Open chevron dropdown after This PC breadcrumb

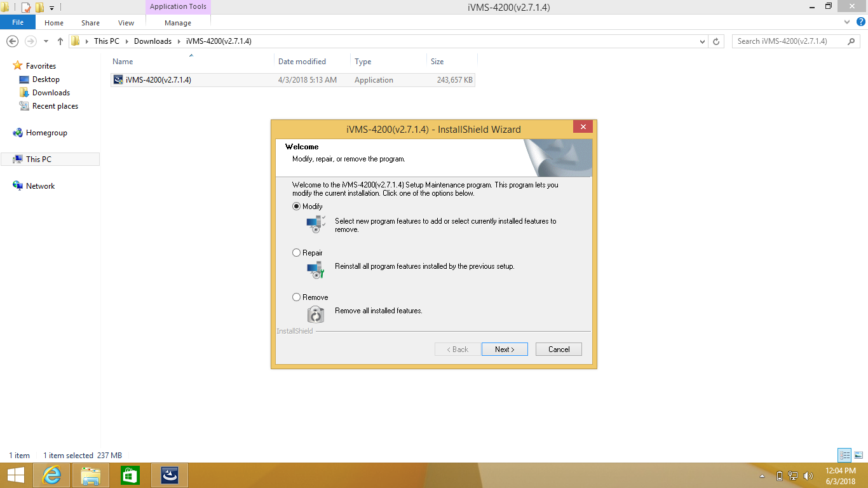tap(126, 41)
